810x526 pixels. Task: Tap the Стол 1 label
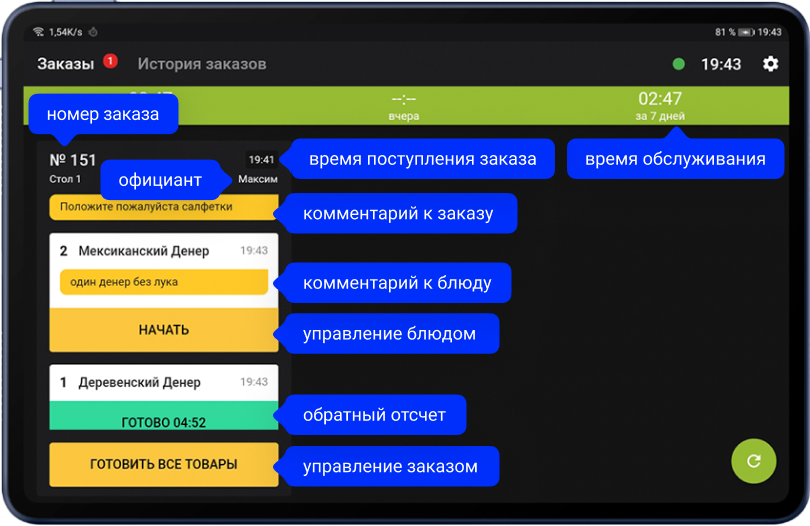pyautogui.click(x=65, y=179)
